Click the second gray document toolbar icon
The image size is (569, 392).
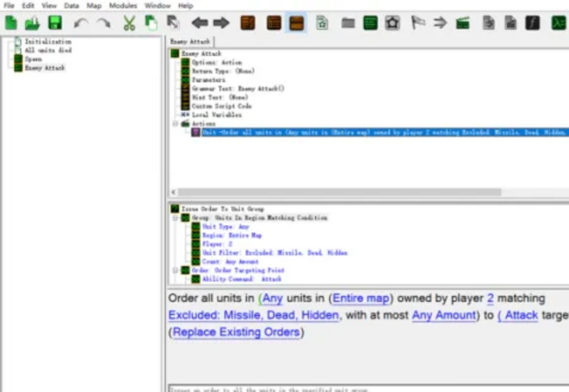click(x=511, y=23)
